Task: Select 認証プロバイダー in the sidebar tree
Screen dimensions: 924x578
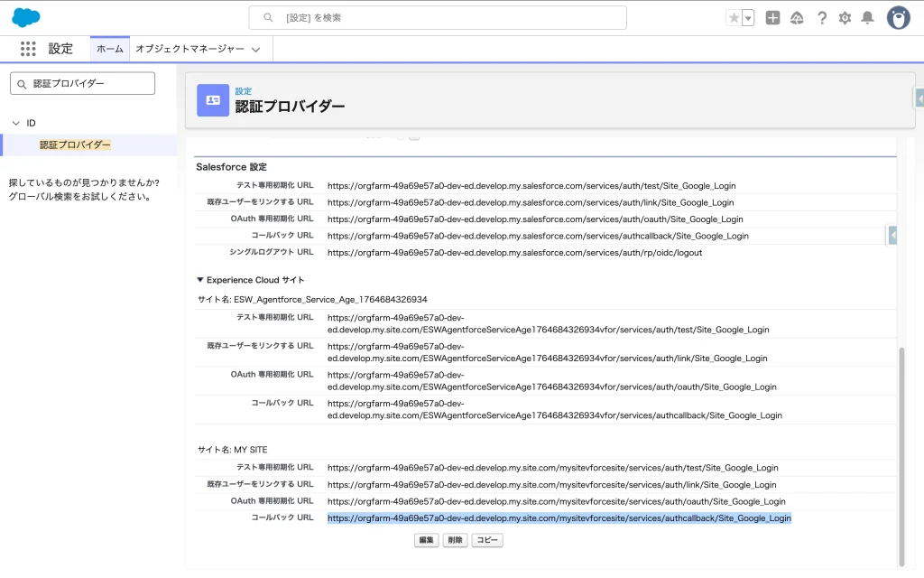Action: [x=75, y=144]
